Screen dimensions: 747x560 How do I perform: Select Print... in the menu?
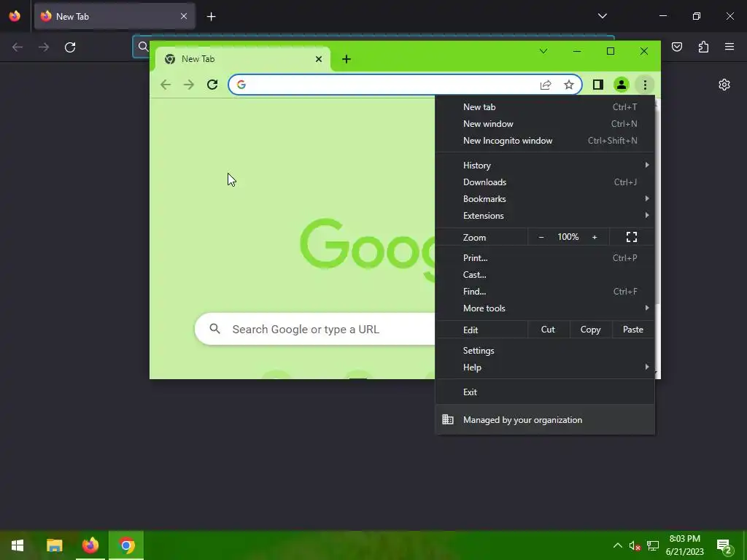(545, 257)
